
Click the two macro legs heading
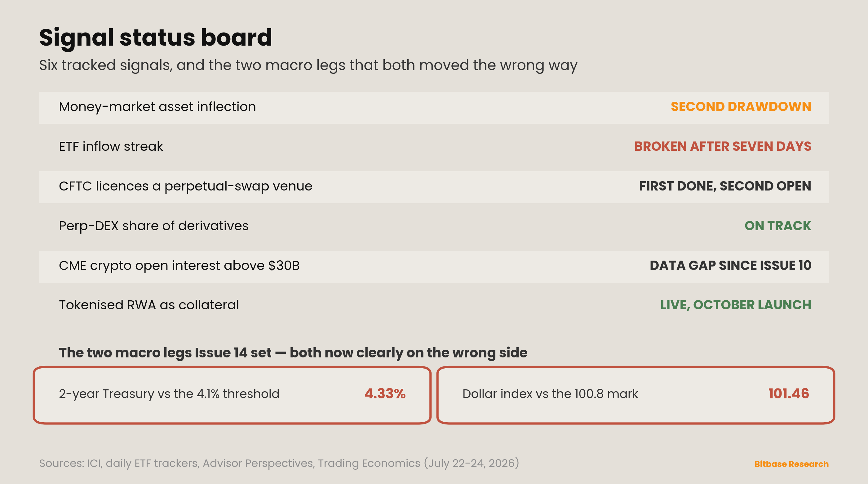(x=293, y=353)
